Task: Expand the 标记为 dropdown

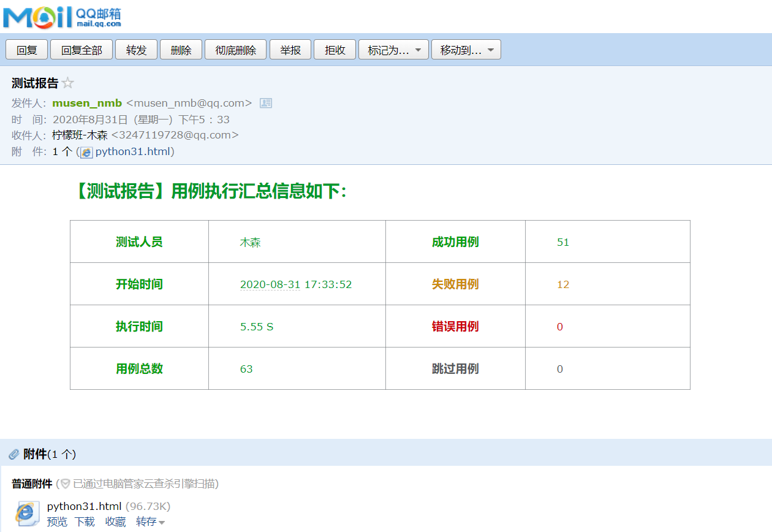Action: 393,50
